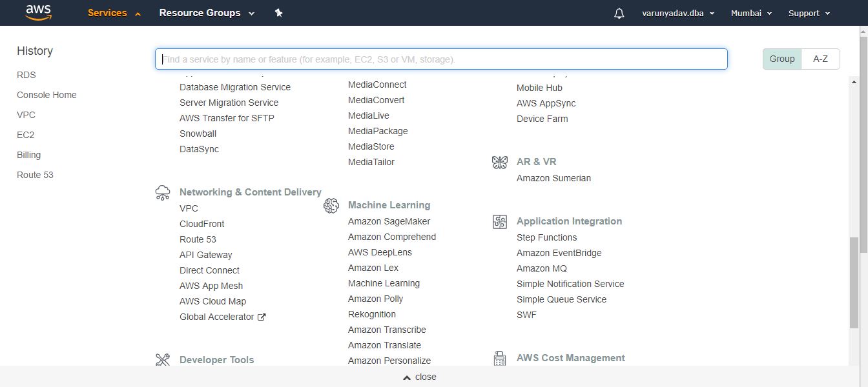868x387 pixels.
Task: Open MediaTailor service
Action: pyautogui.click(x=371, y=162)
